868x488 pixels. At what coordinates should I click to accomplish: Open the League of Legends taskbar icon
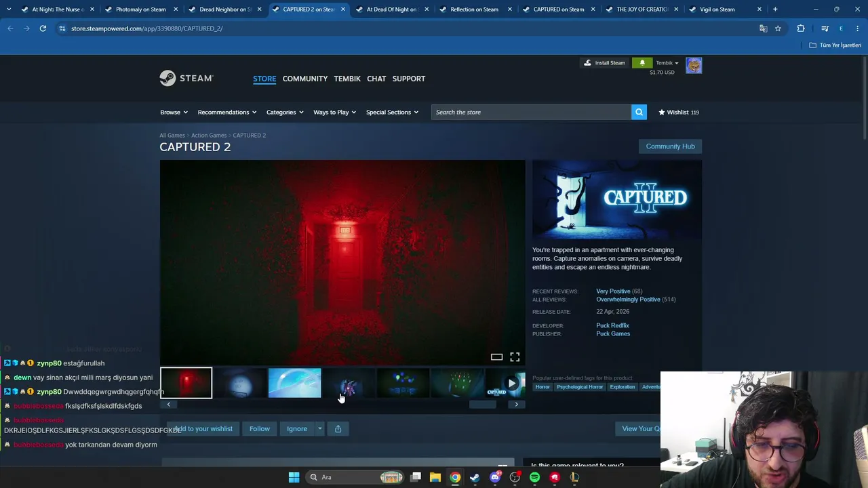[574, 477]
